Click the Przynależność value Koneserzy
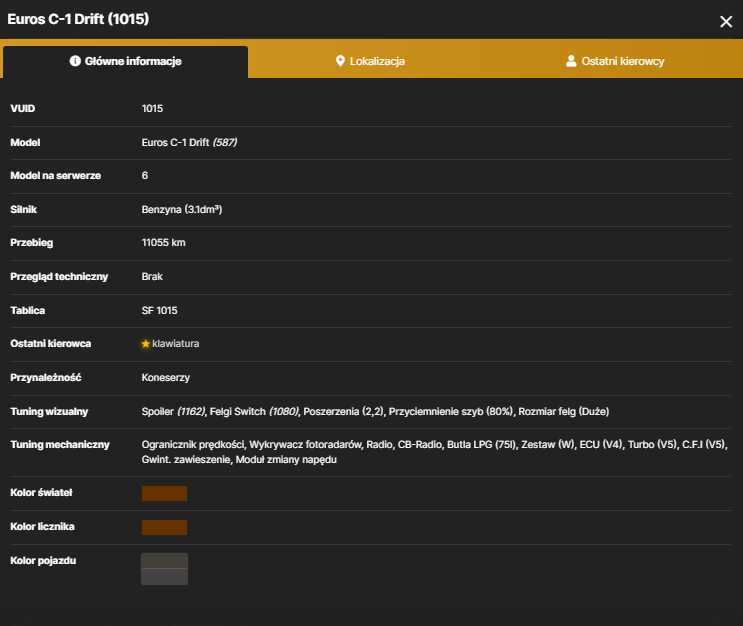Screen dimensions: 743x626 pos(165,378)
